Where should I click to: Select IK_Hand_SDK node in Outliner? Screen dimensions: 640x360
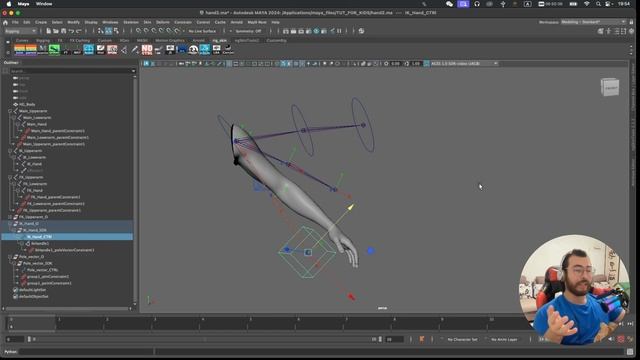click(34, 230)
